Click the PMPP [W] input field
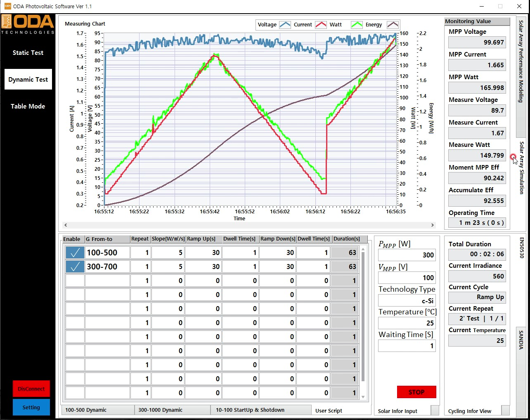 tap(407, 255)
